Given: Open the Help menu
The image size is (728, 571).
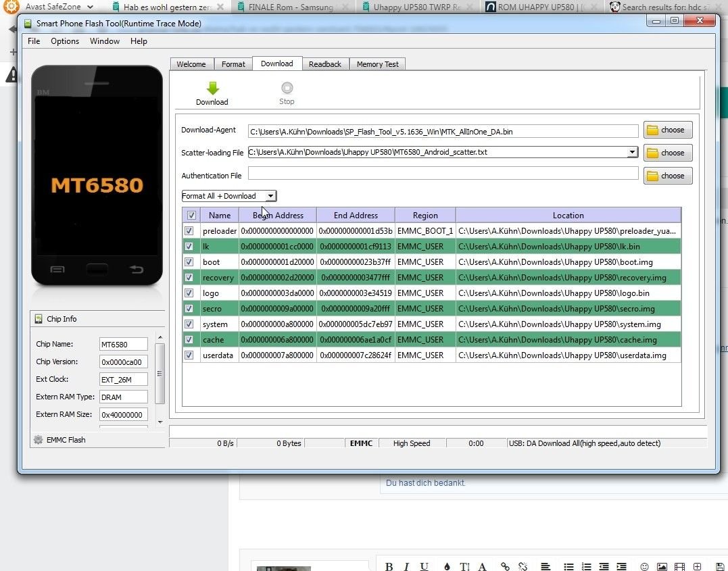Looking at the screenshot, I should [x=139, y=41].
